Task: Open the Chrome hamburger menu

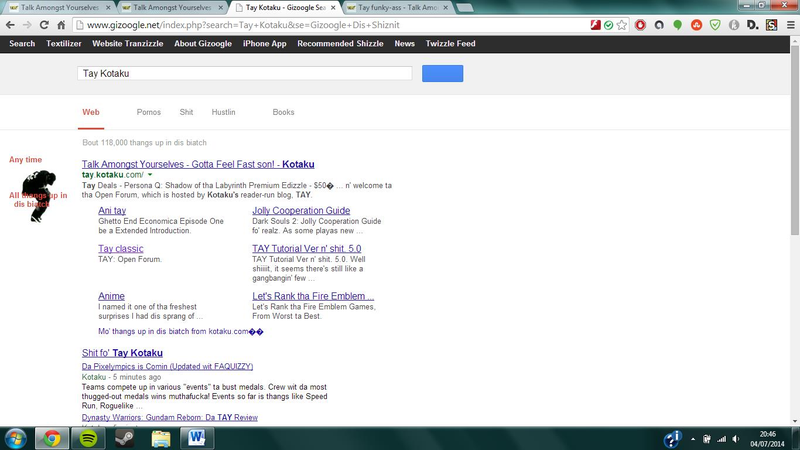Action: click(x=790, y=25)
